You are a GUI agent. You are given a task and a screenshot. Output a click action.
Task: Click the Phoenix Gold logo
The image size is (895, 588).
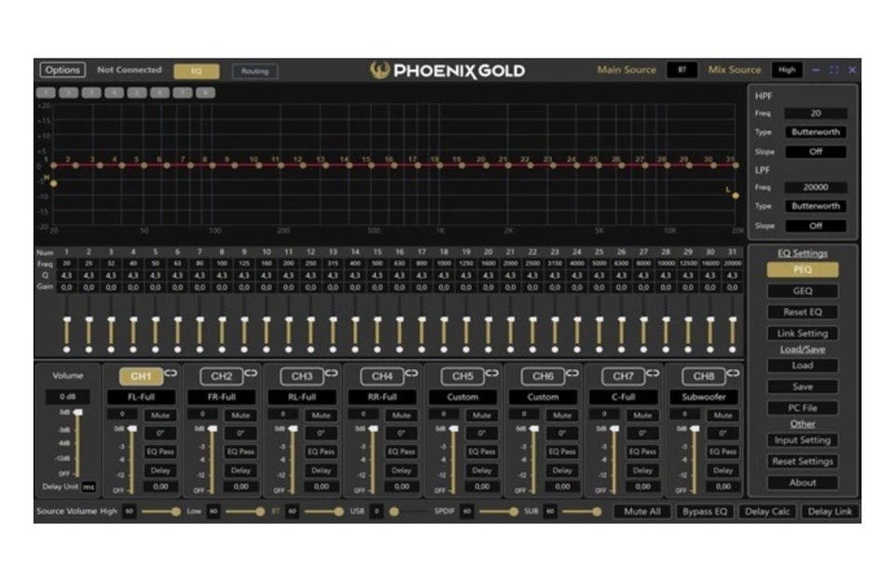coord(447,71)
